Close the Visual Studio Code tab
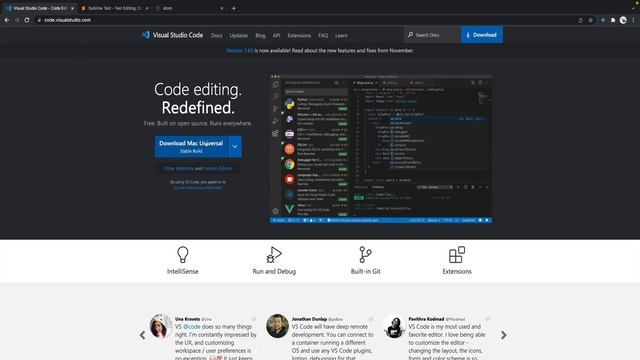Image resolution: width=640 pixels, height=360 pixels. coord(72,8)
